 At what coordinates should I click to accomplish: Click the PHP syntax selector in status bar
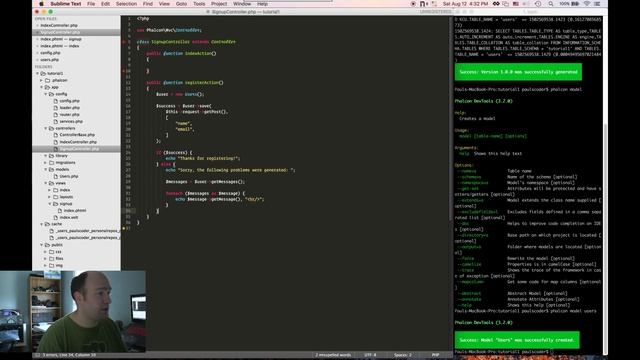pos(436,355)
